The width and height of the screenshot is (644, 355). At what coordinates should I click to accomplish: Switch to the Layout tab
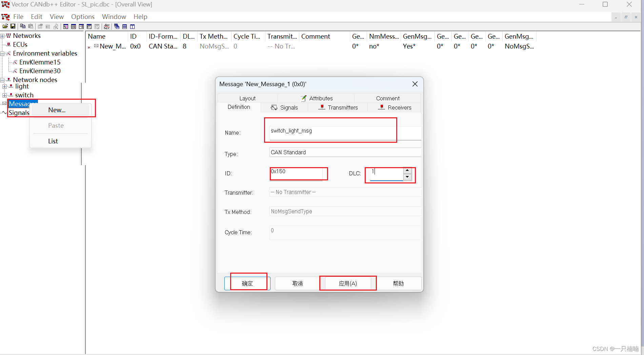click(x=247, y=98)
